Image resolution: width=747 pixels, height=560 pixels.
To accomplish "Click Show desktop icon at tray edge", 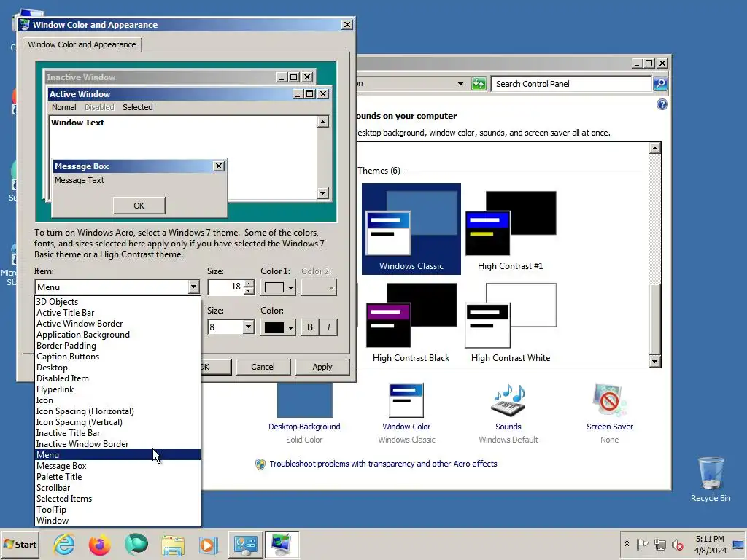I will point(738,544).
